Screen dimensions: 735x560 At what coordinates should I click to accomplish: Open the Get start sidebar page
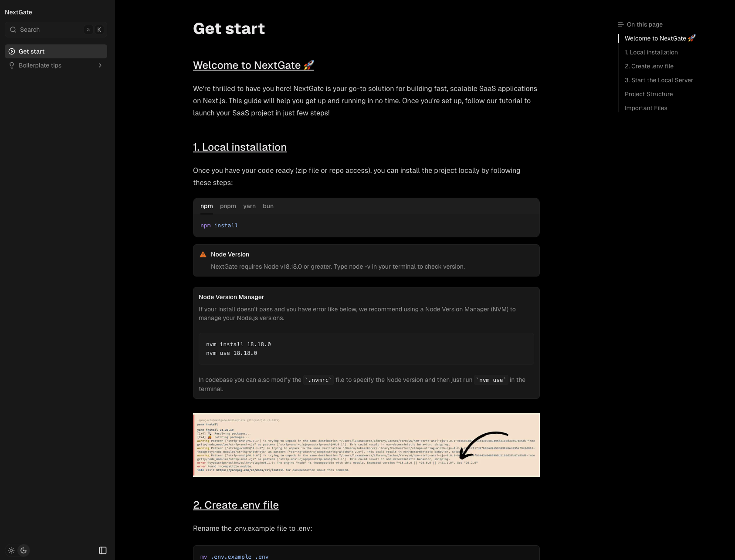(56, 51)
